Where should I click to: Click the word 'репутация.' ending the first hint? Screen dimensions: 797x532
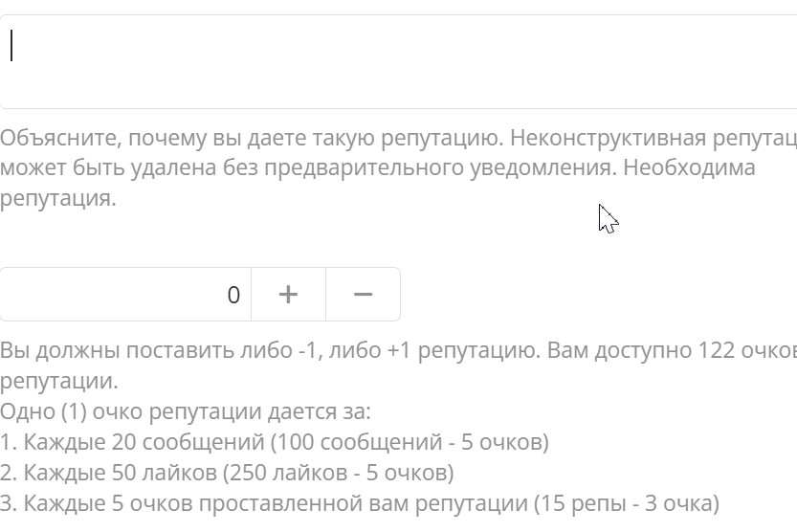[x=58, y=198]
